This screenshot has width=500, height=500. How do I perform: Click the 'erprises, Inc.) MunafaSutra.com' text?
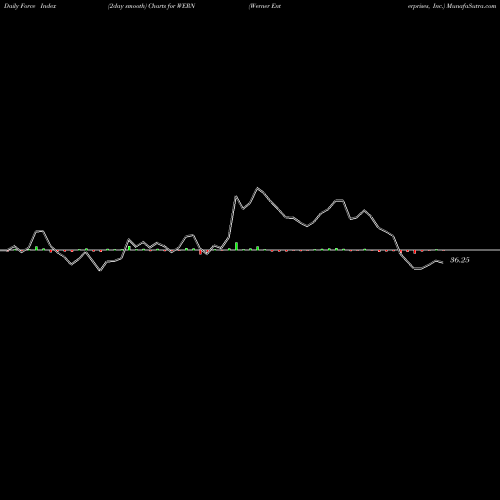[452, 6]
